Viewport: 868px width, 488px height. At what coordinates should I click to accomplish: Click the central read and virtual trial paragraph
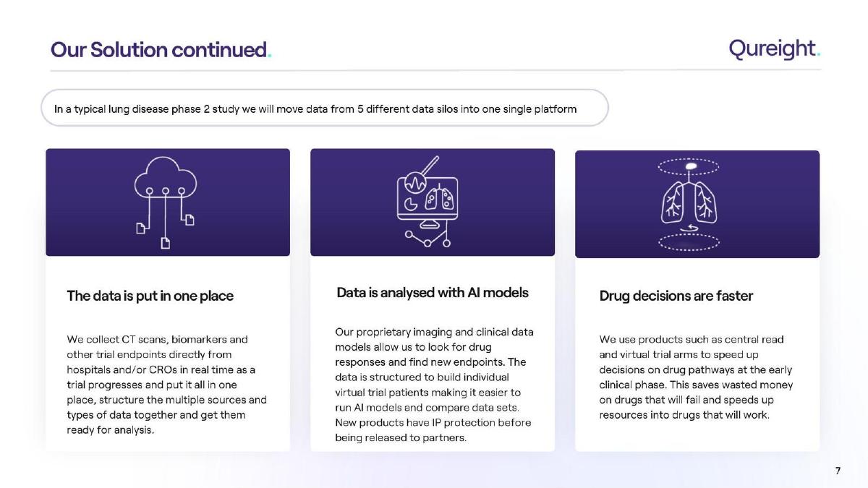click(697, 377)
